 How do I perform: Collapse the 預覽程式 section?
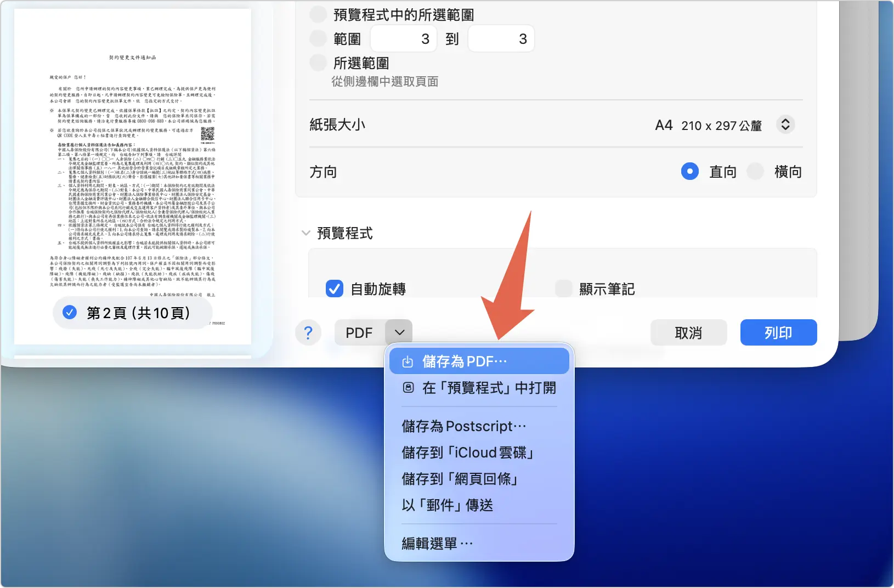[x=306, y=233]
